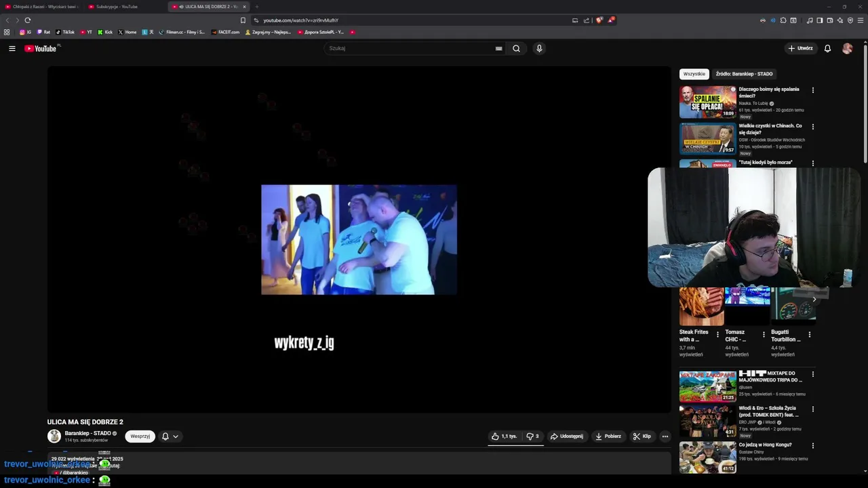Open the browser main hamburger menu
Image resolution: width=868 pixels, height=488 pixels.
pos(861,20)
